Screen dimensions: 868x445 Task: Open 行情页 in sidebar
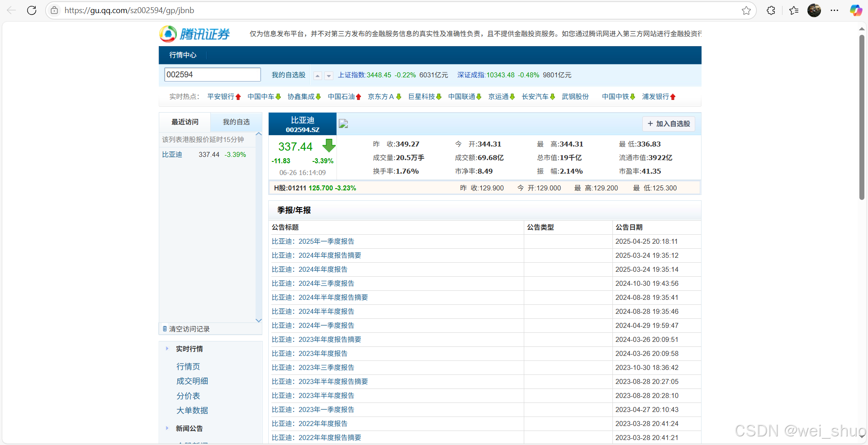tap(188, 366)
